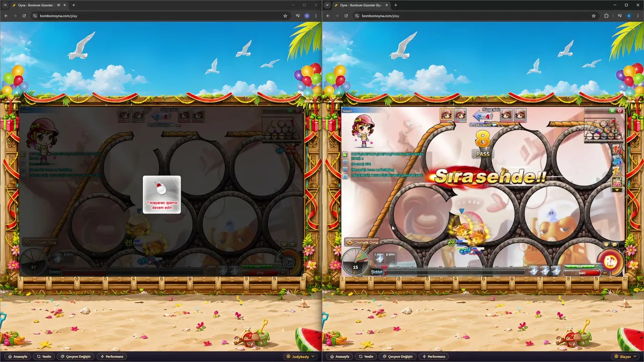This screenshot has width=644, height=362.
Task: Open Chrome menu in right browser
Action: coord(638,16)
